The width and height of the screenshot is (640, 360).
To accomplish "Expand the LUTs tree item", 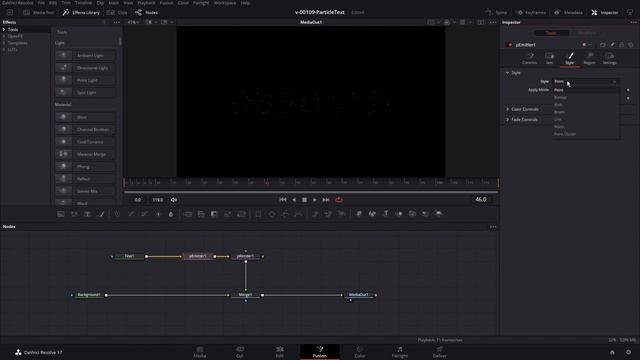I will pos(4,49).
